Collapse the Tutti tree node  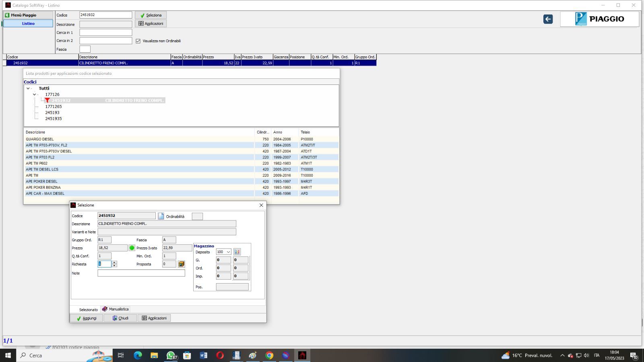28,88
